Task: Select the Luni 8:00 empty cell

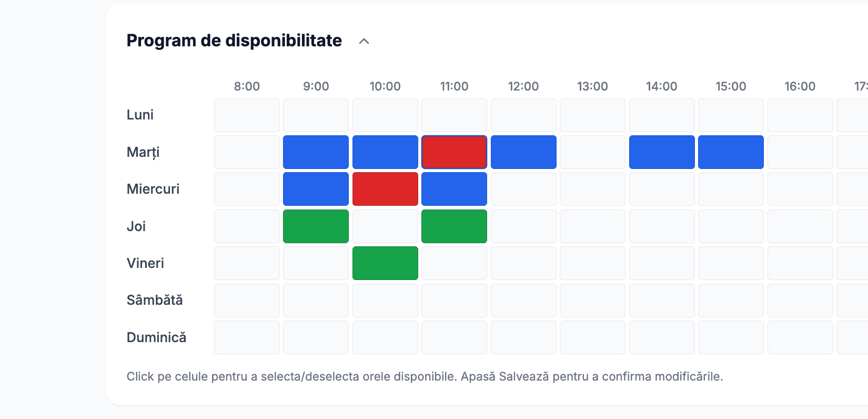Action: 247,115
